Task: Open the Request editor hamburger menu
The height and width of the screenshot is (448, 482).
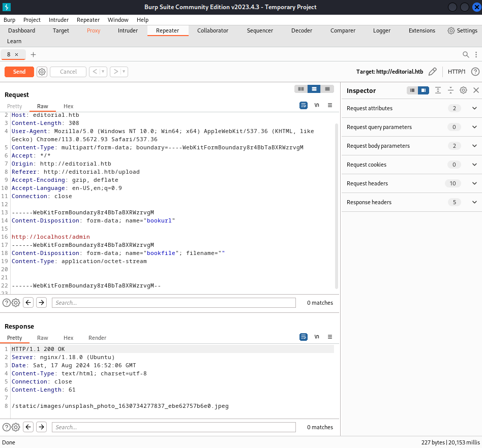Action: [x=330, y=105]
